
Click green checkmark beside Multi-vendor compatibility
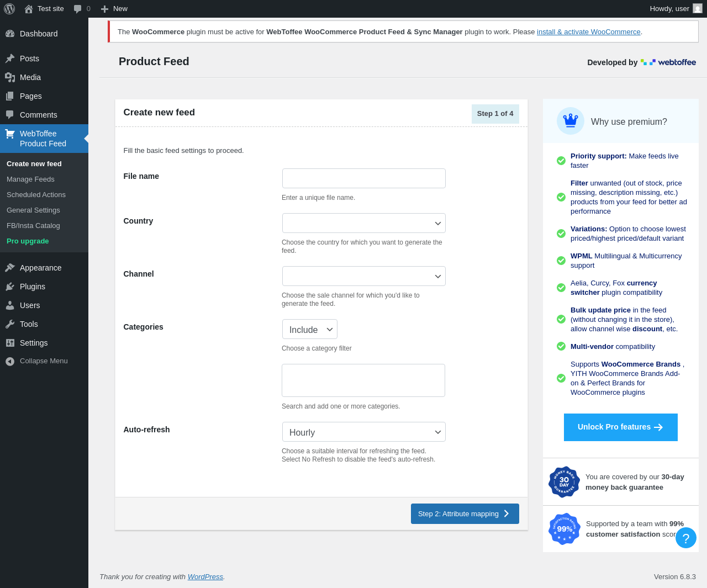point(561,346)
